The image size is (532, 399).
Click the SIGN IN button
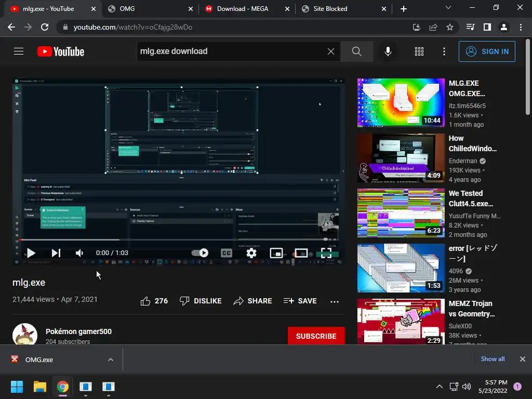coord(487,51)
